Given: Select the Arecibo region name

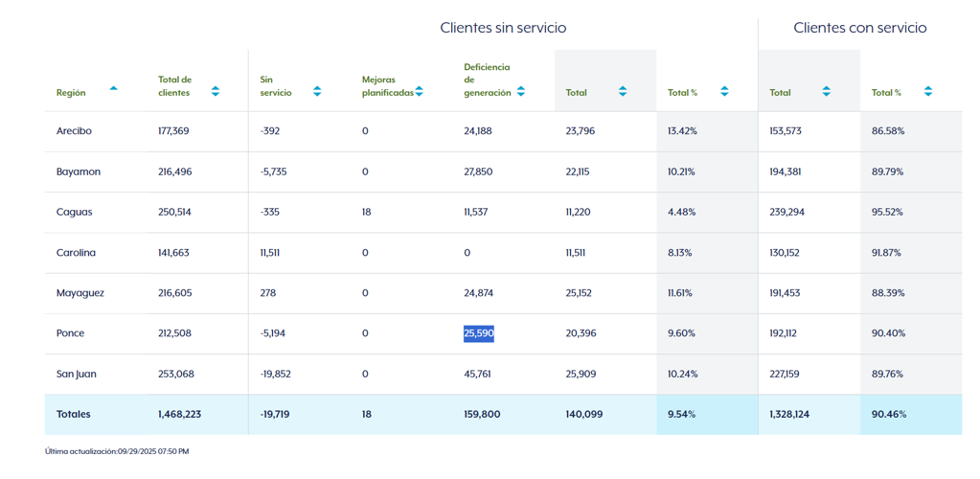Looking at the screenshot, I should click(x=74, y=131).
